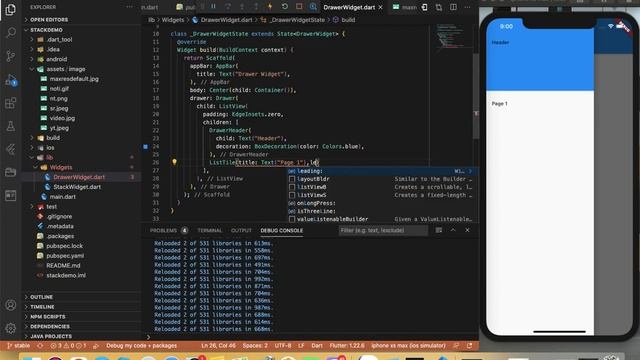Screen dimensions: 640x360
Task: Switch to the Terminal panel tab
Action: (x=209, y=230)
